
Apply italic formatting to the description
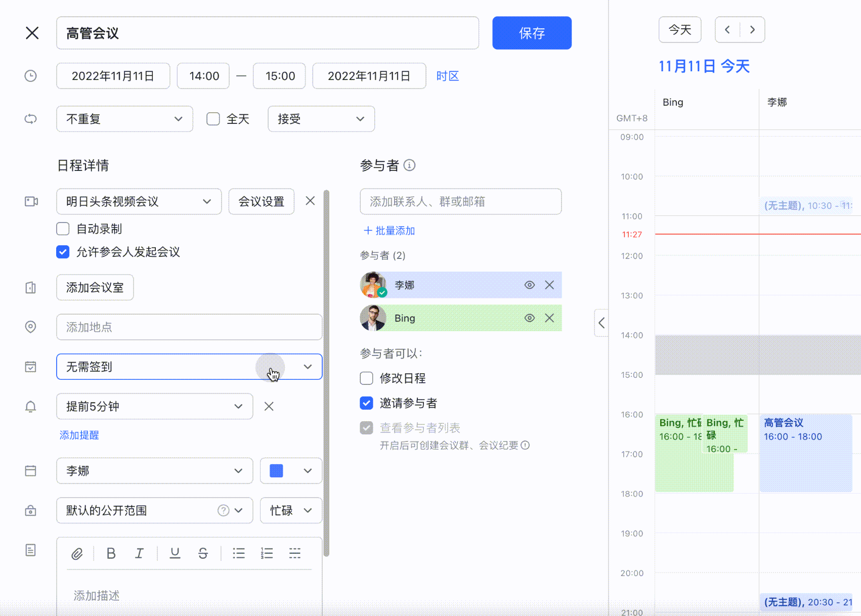pyautogui.click(x=139, y=553)
